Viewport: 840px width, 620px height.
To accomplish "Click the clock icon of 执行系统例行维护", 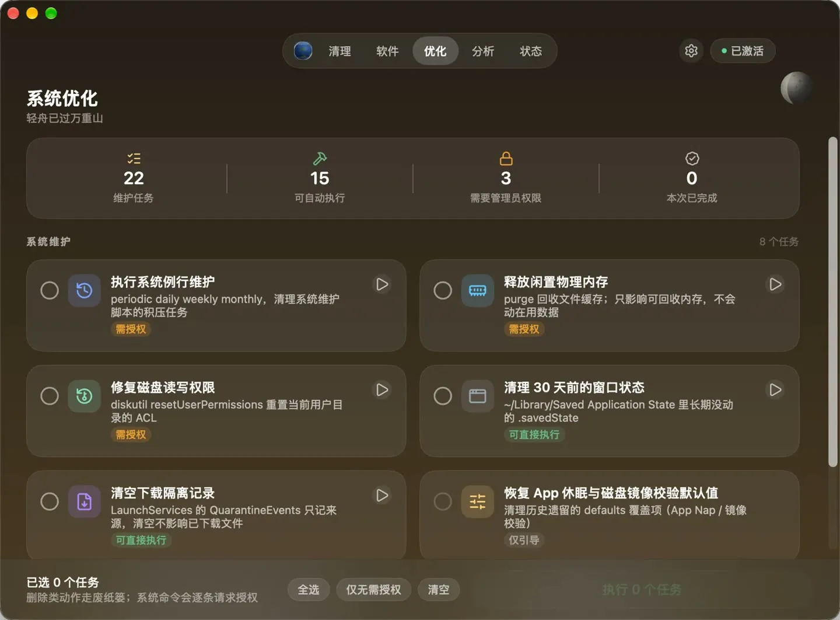I will pos(85,291).
